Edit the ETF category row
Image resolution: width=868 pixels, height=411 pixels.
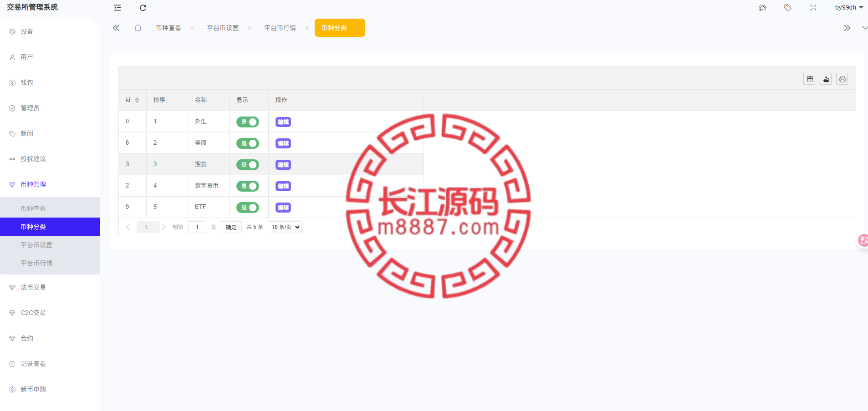283,208
